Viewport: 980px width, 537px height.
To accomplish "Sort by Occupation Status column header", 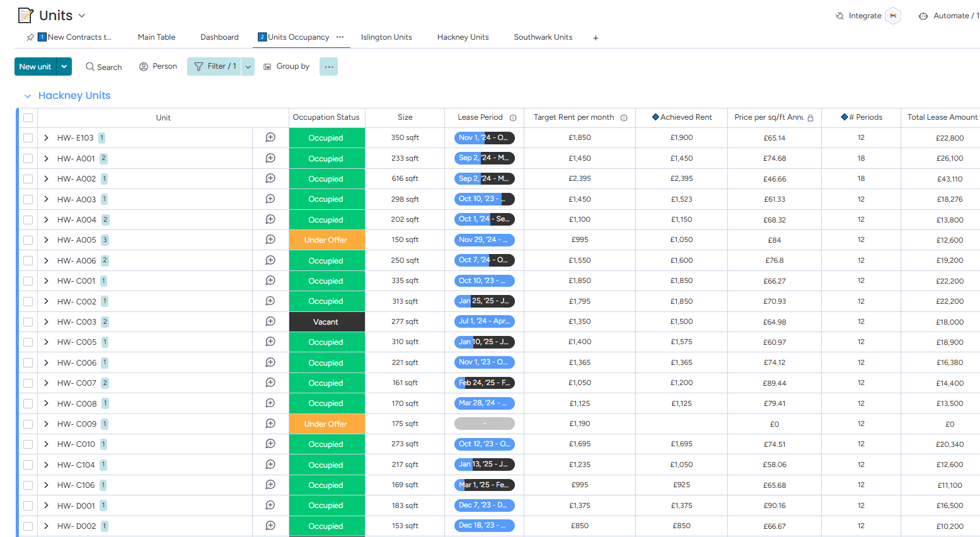I will (326, 117).
